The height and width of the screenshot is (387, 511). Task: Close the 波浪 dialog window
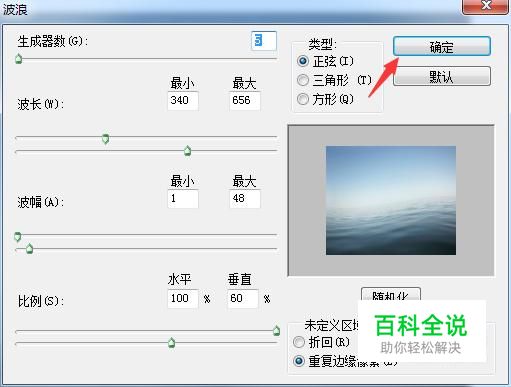coord(486,6)
